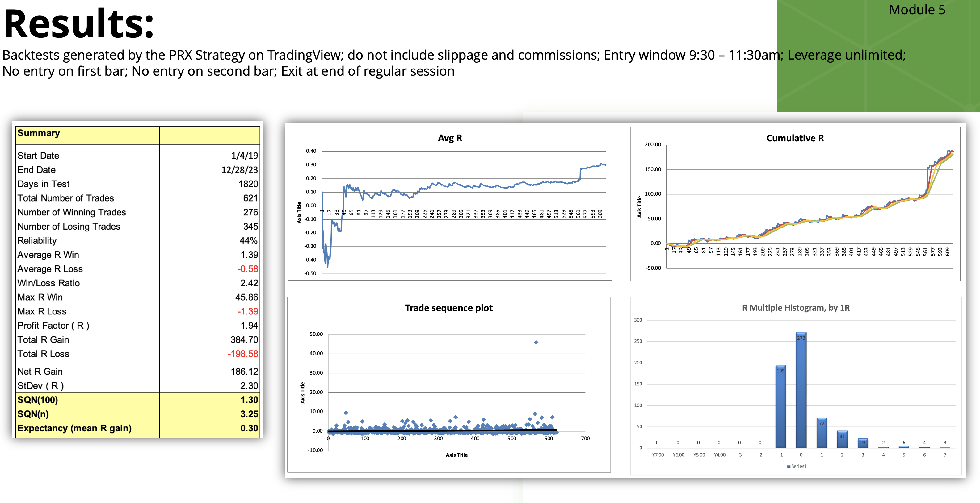Click the outlier point near 45 in Trade sequence plot
980x503 pixels.
536,343
